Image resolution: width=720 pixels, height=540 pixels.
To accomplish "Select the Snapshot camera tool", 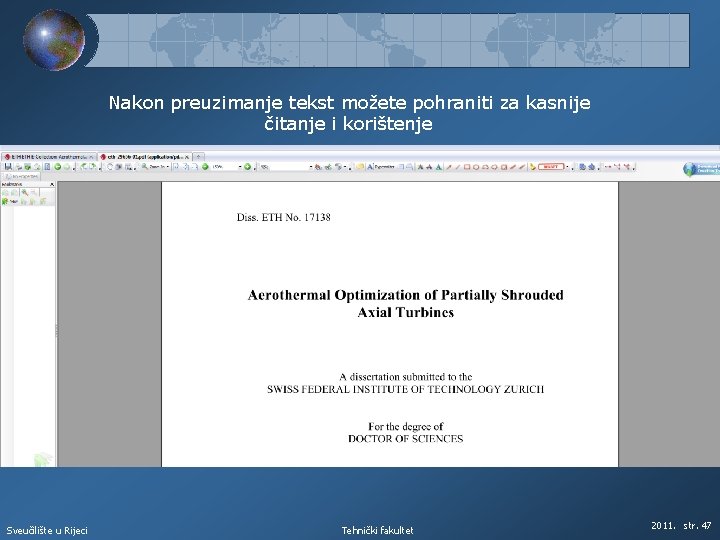I will coord(118,167).
